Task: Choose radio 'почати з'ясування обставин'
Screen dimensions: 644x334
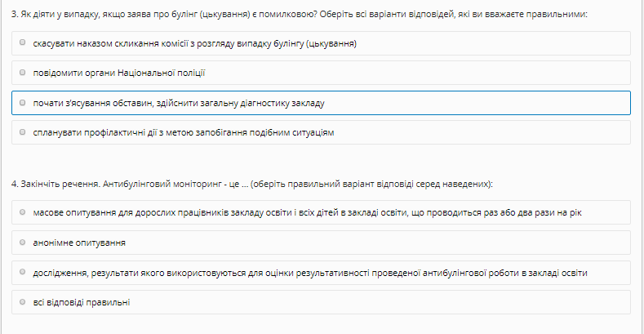Action: [x=23, y=102]
